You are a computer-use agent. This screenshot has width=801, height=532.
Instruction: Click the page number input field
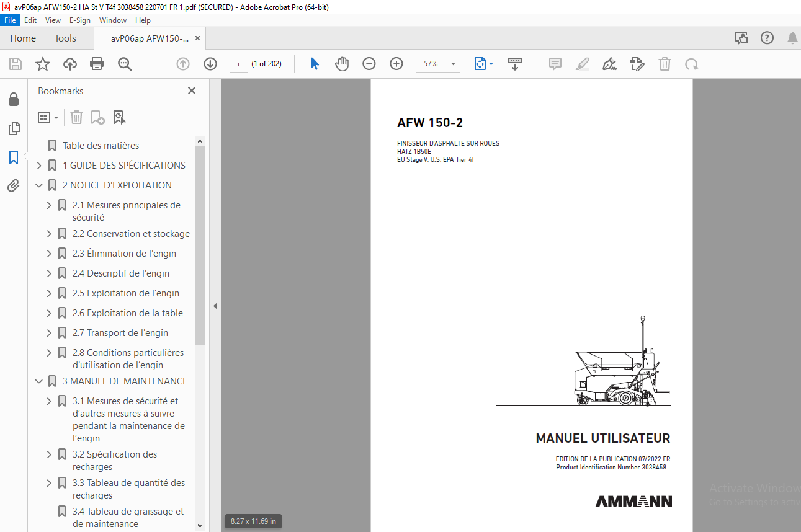239,64
